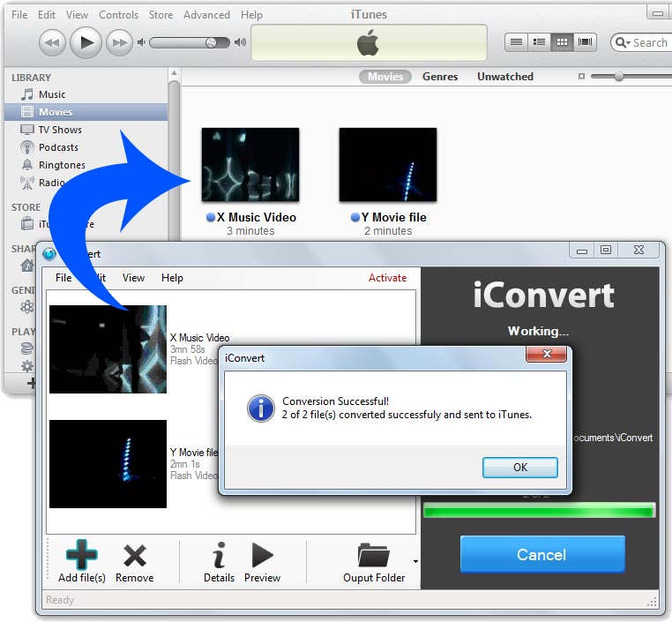
Task: Switch iTunes to list view
Action: tap(516, 42)
